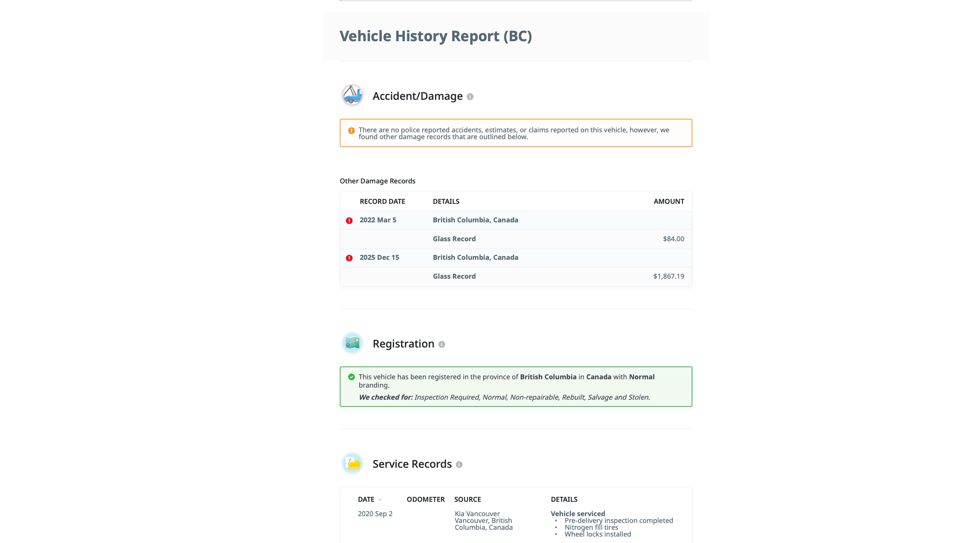Click the Vehicle serviced details entry
This screenshot has width=980, height=543.
(577, 514)
